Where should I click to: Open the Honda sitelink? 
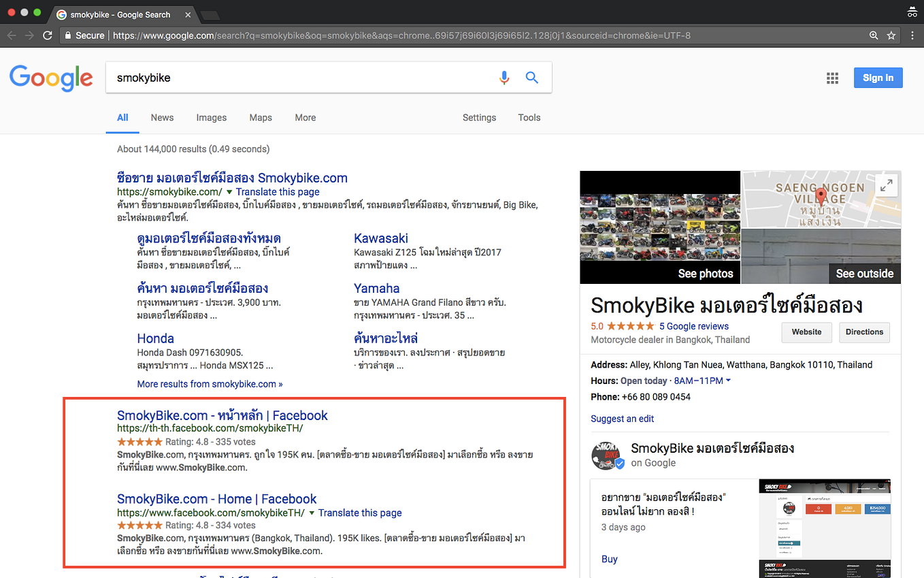tap(156, 338)
